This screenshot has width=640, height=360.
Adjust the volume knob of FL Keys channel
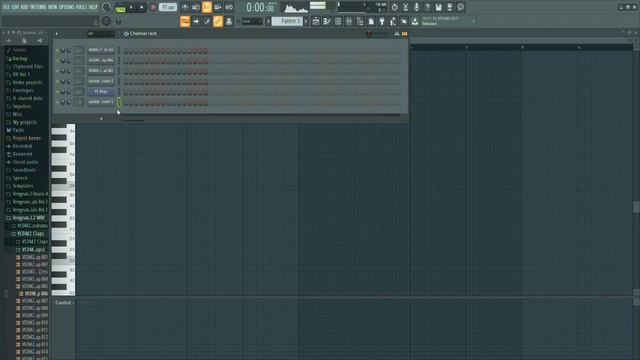tap(69, 92)
